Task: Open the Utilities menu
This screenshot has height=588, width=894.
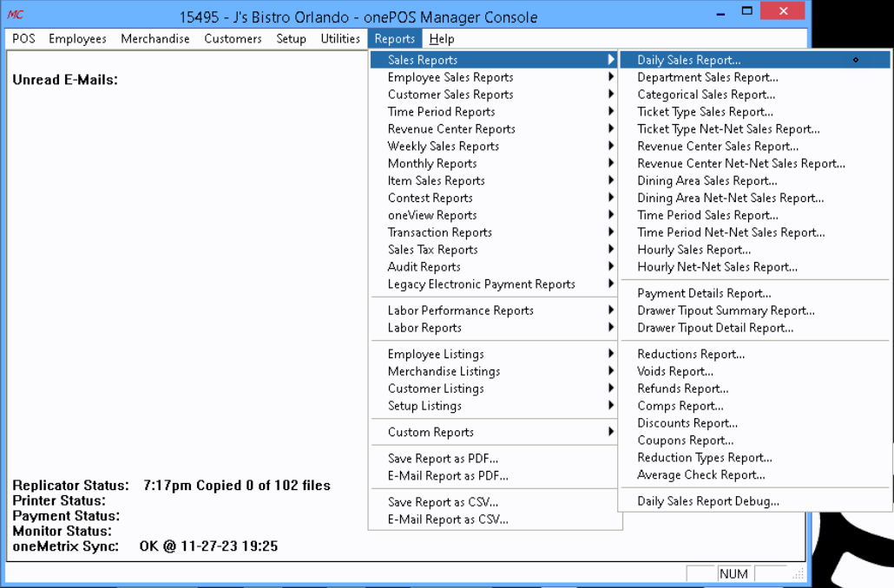Action: tap(340, 39)
